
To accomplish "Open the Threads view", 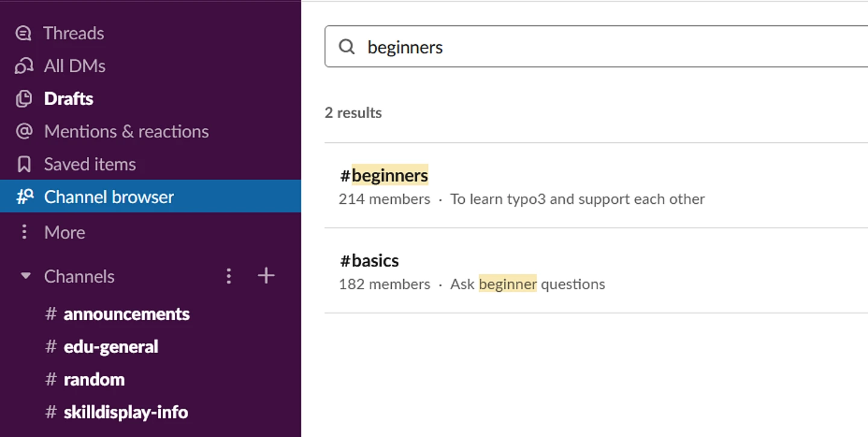I will coord(74,33).
